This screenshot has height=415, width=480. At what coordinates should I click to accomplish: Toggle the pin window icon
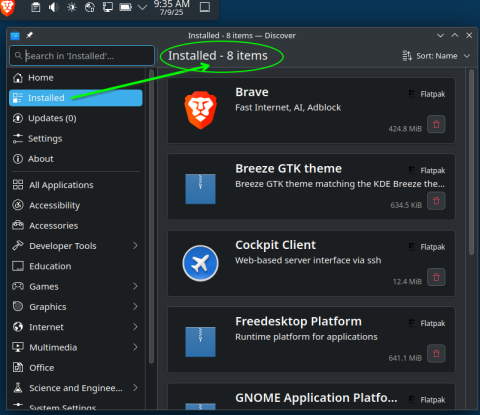pos(29,35)
